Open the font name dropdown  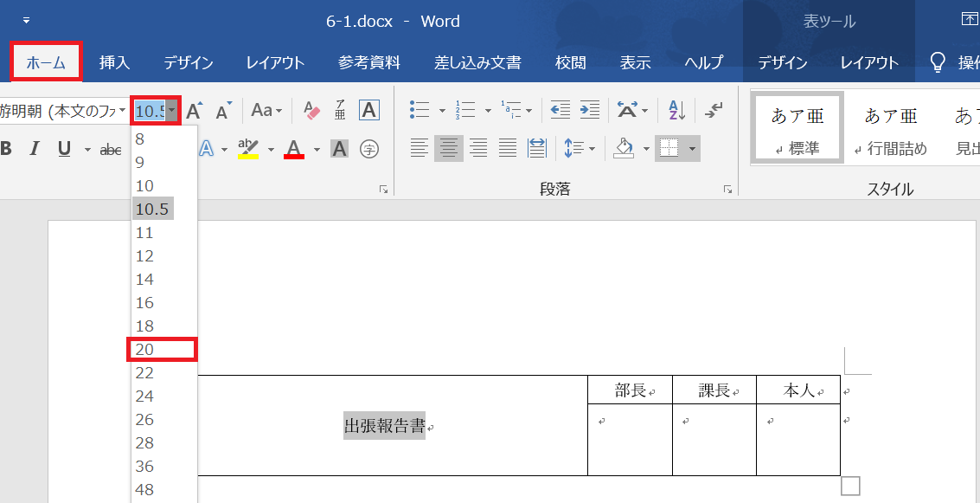(63, 111)
